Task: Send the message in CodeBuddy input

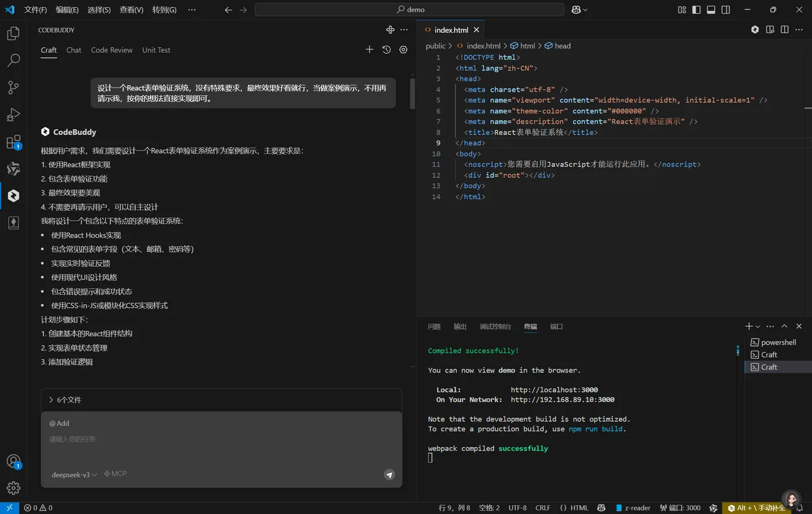Action: click(389, 475)
